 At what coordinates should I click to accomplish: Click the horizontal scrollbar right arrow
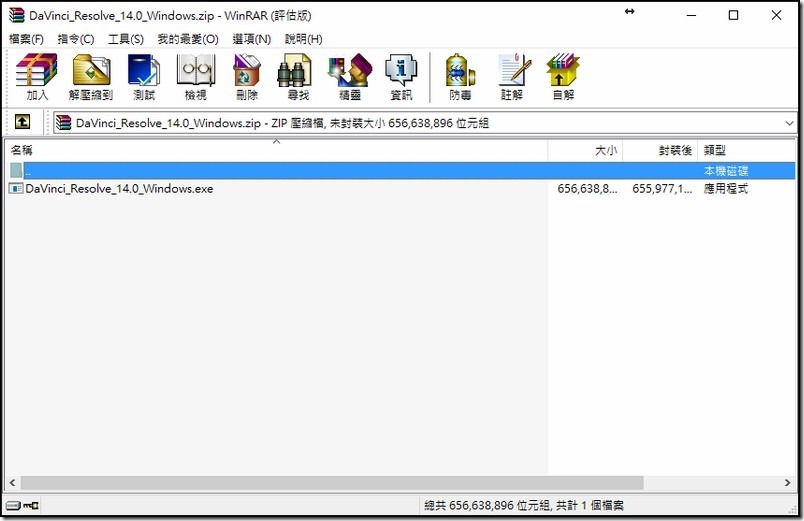tap(788, 483)
